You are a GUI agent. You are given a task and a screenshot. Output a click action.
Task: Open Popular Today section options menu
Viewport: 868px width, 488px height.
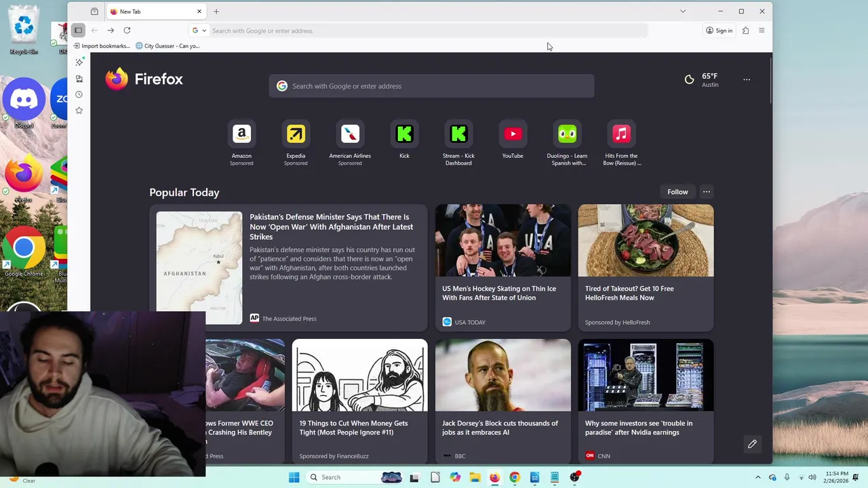[x=706, y=192]
